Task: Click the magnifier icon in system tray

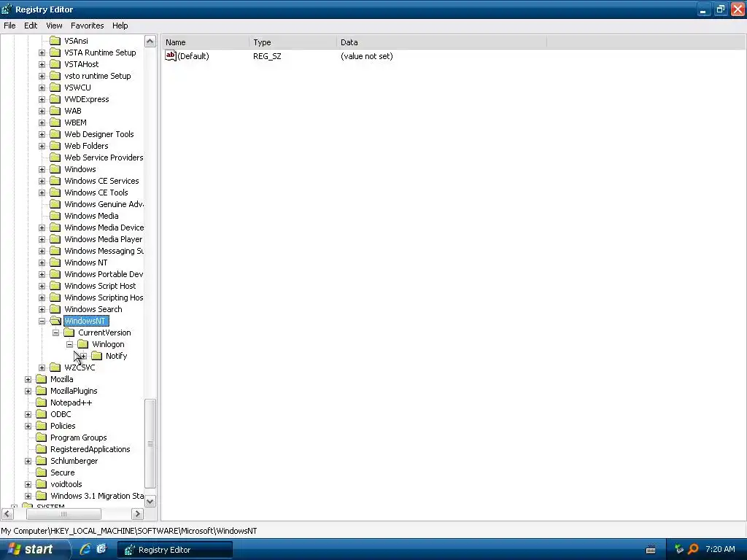Action: click(x=693, y=549)
